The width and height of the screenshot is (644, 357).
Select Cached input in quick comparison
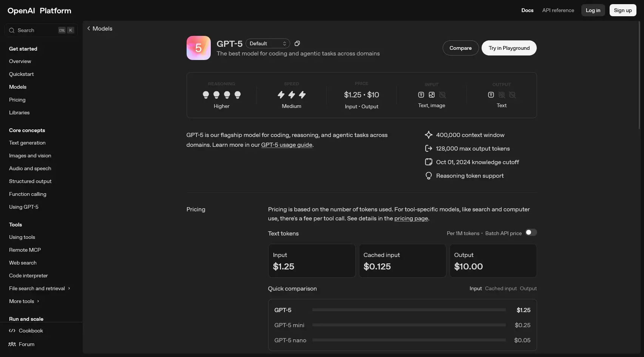pyautogui.click(x=501, y=288)
